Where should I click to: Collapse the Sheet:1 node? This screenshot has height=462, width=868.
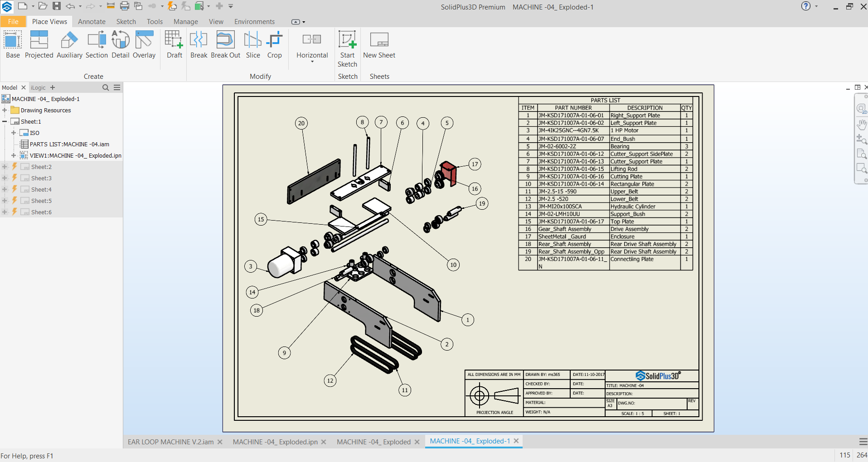pos(5,121)
